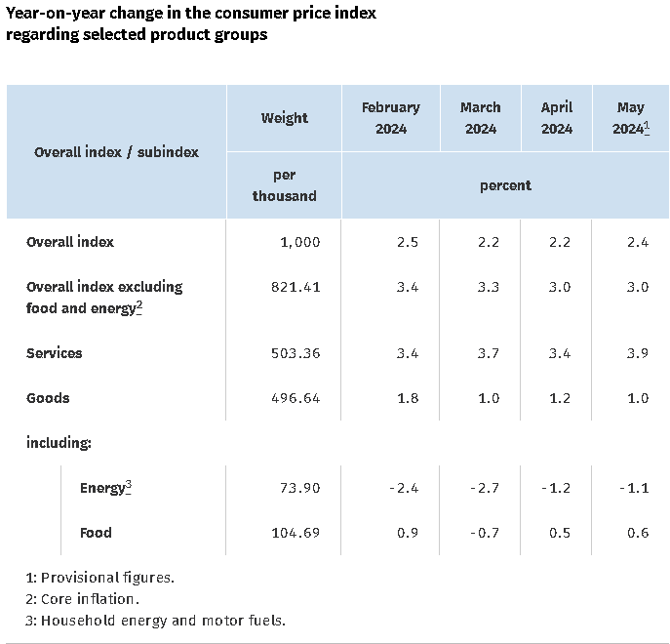Select the Services row label
Viewport: 670px width, 644px height.
[55, 353]
